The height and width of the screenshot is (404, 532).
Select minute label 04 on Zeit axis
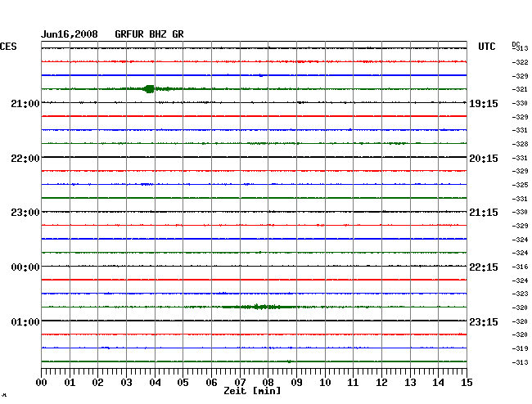(x=155, y=382)
